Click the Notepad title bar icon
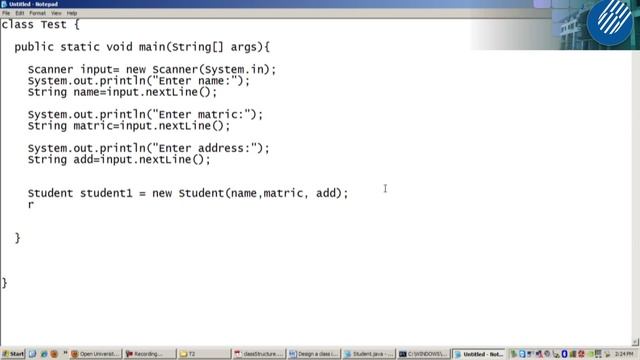640x360 pixels. (x=4, y=4)
